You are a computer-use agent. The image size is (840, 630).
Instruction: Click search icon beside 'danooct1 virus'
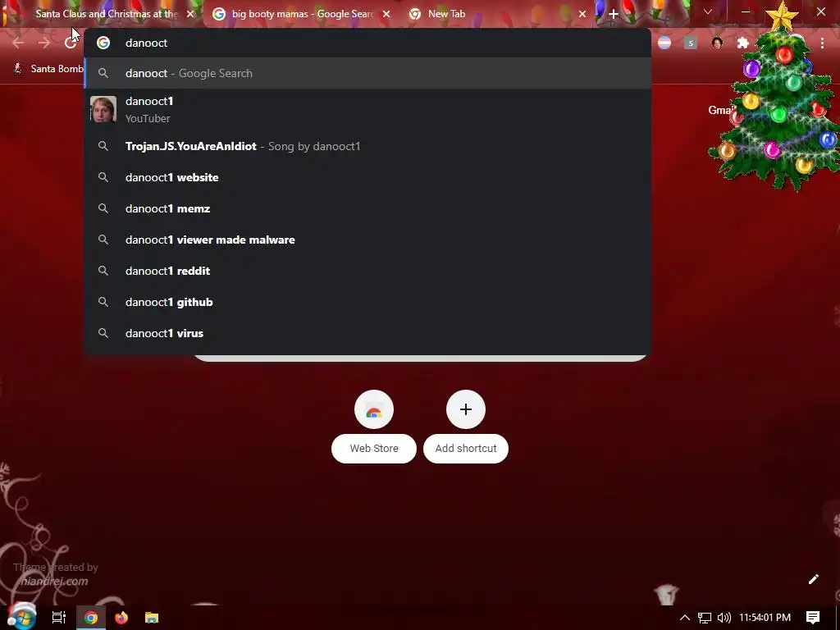point(103,333)
